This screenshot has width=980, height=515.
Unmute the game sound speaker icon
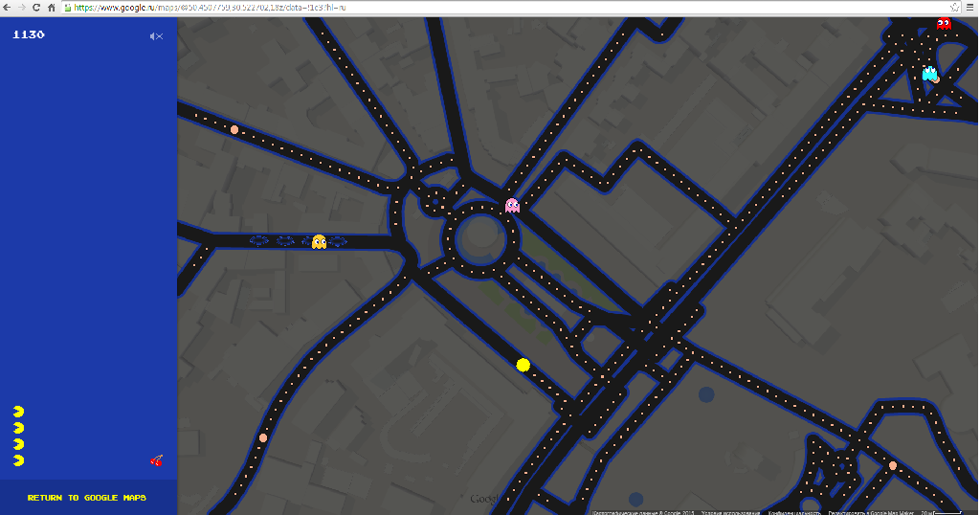[156, 36]
